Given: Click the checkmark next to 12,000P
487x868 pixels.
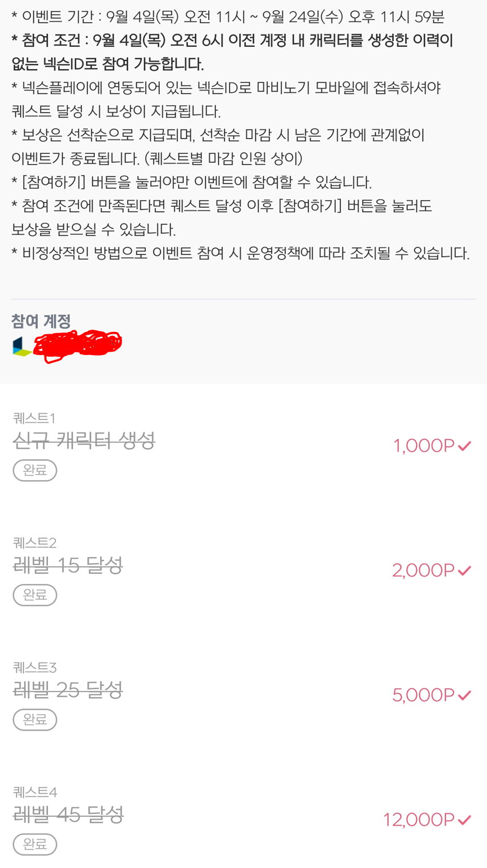Looking at the screenshot, I should tap(464, 819).
